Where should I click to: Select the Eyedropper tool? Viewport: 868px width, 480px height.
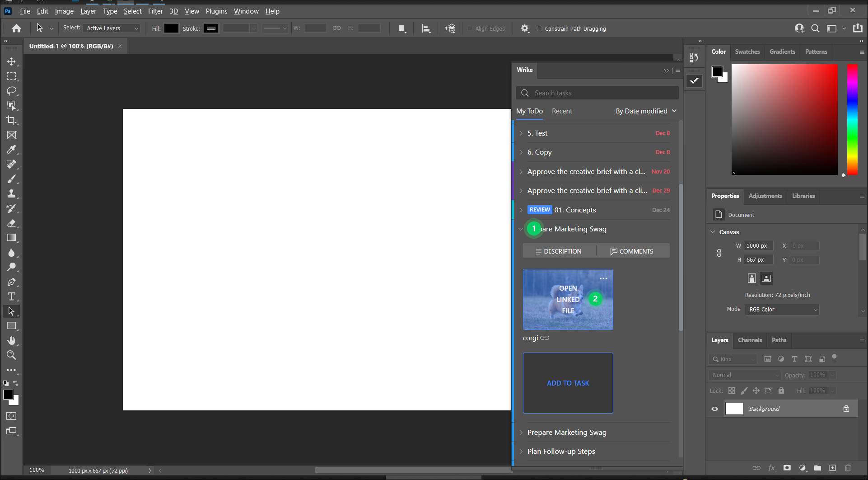[12, 150]
